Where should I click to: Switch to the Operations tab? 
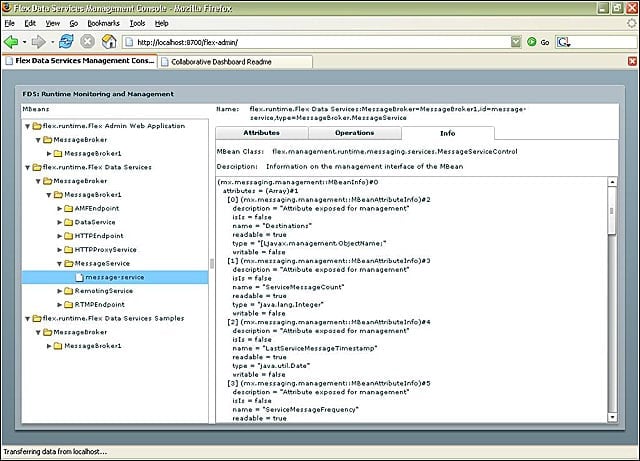click(x=355, y=133)
